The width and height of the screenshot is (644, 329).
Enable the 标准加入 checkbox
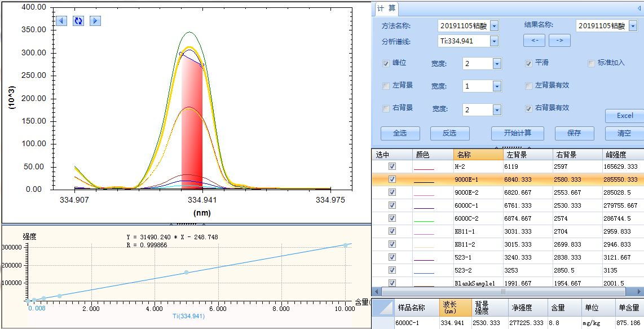coord(592,63)
